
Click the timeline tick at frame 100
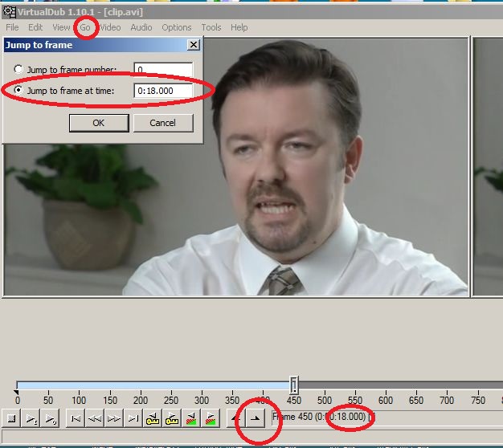click(x=79, y=397)
